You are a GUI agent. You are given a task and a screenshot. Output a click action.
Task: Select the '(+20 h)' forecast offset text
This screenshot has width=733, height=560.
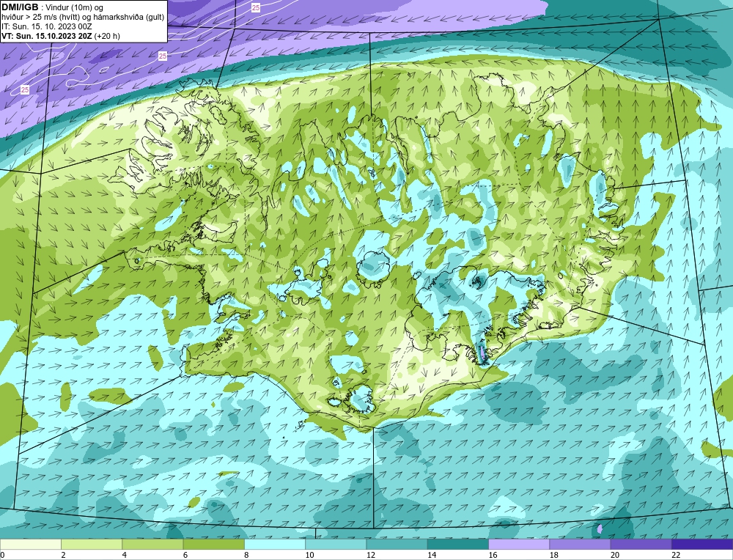[107, 36]
